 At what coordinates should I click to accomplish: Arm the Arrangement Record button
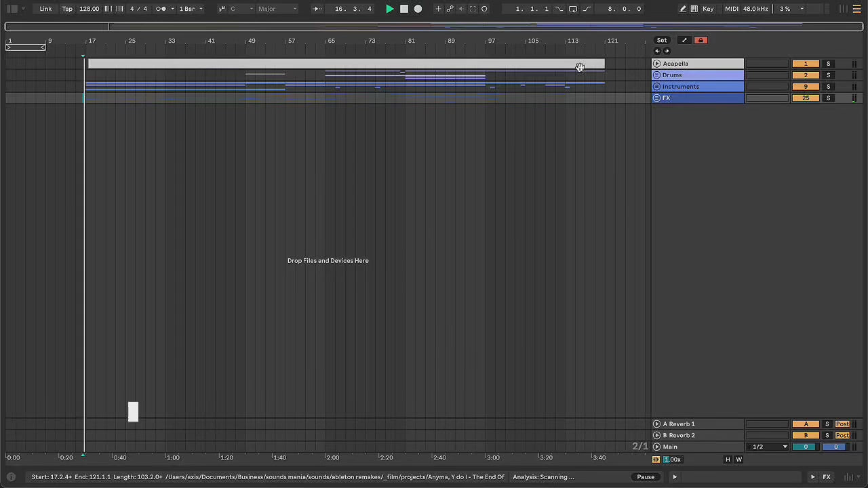(x=418, y=9)
